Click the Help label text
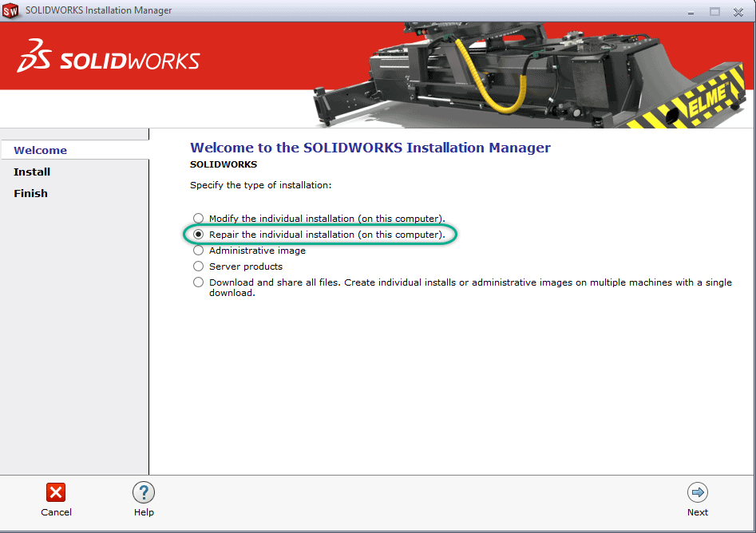This screenshot has height=533, width=756. point(144,512)
